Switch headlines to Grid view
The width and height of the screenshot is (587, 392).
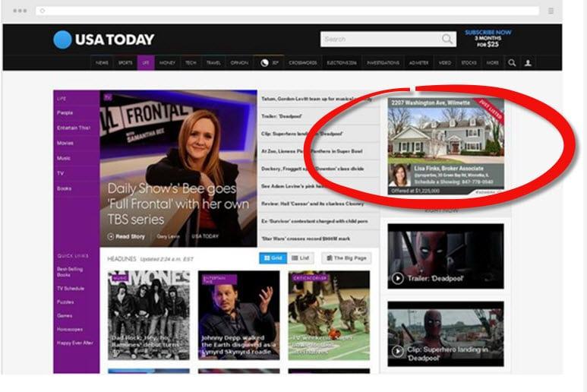pyautogui.click(x=273, y=258)
